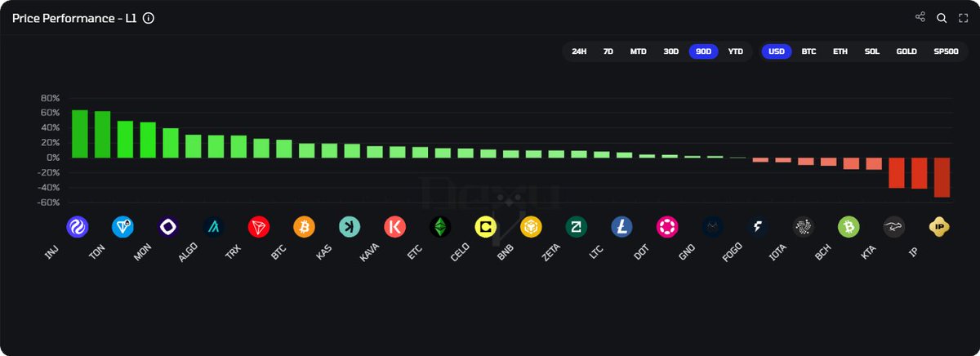The image size is (980, 356).
Task: Click the FOGO coin logo
Action: (758, 227)
